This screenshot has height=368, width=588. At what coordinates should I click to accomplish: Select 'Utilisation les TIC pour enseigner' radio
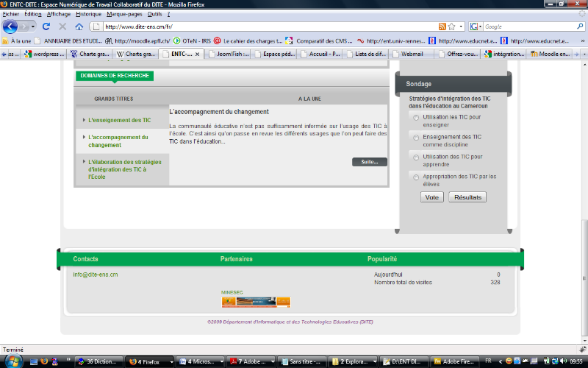tap(416, 118)
